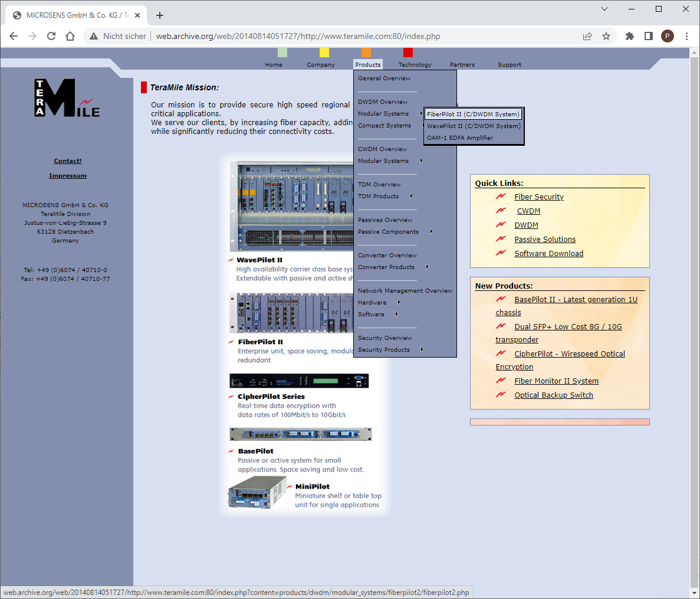The width and height of the screenshot is (700, 599).
Task: Open the Fiber Security quick link
Action: 539,197
